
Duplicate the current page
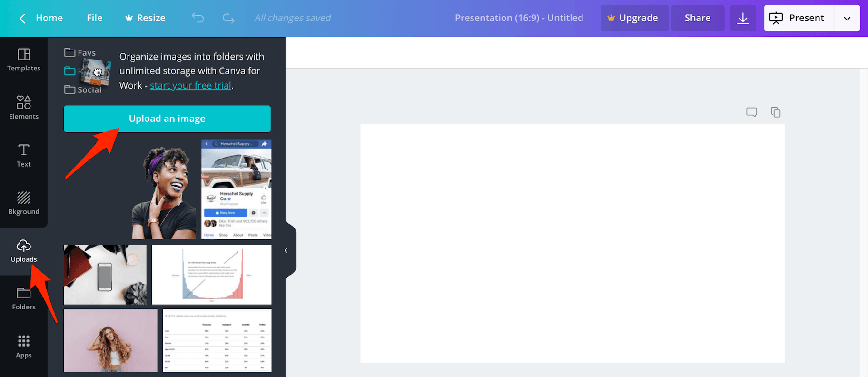click(776, 112)
